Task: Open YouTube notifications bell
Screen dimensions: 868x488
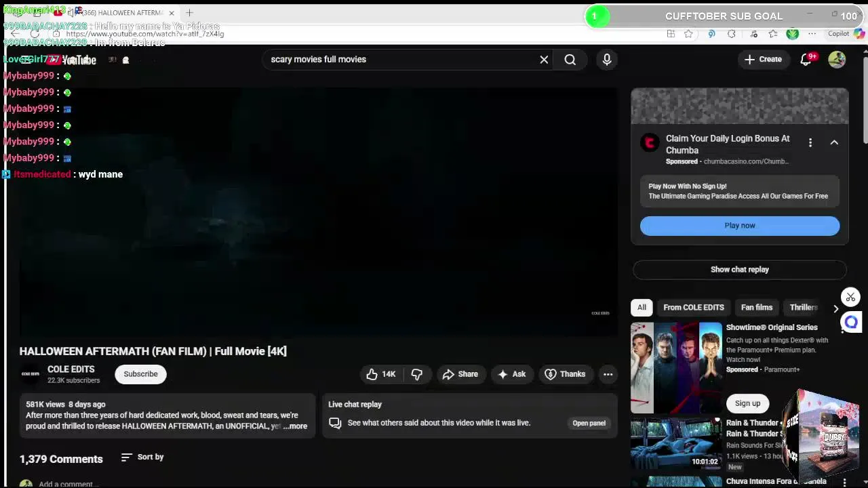Action: pyautogui.click(x=806, y=60)
